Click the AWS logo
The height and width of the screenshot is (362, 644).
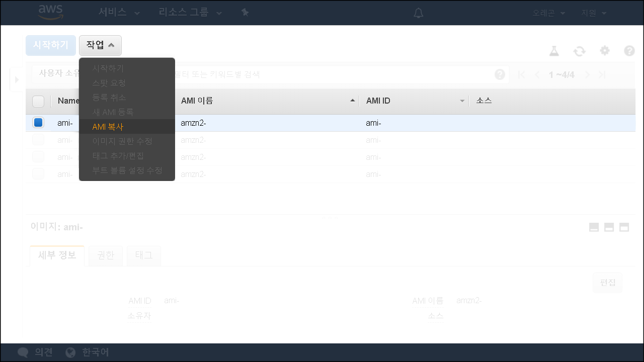tap(51, 12)
